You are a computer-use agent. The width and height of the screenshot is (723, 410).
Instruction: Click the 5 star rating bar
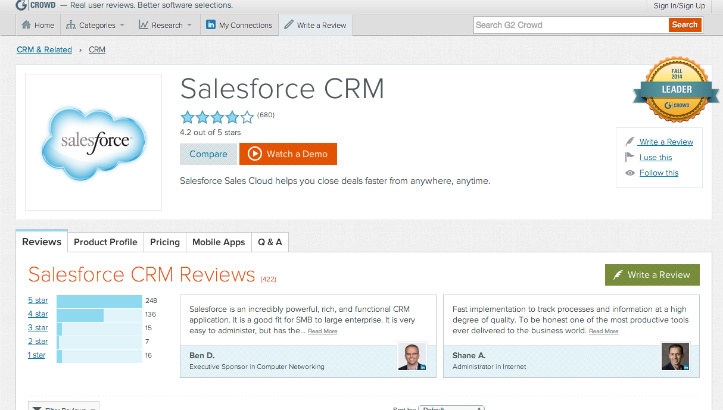click(x=99, y=301)
